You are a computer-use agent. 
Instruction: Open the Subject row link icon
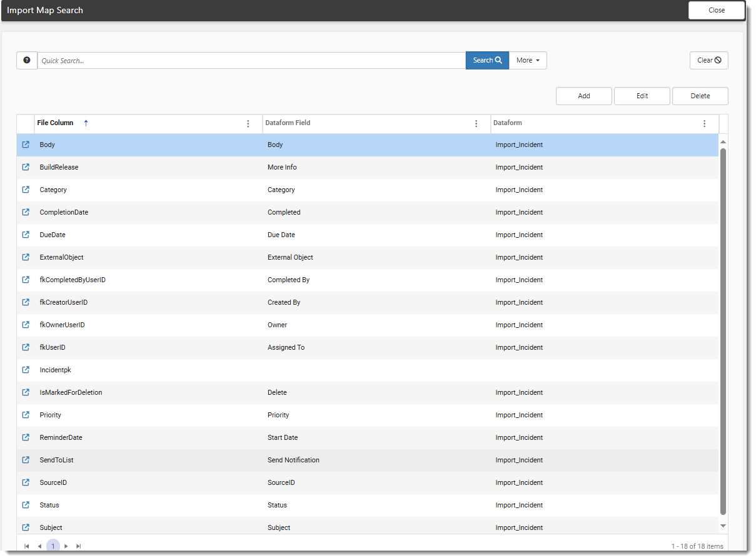pyautogui.click(x=26, y=527)
